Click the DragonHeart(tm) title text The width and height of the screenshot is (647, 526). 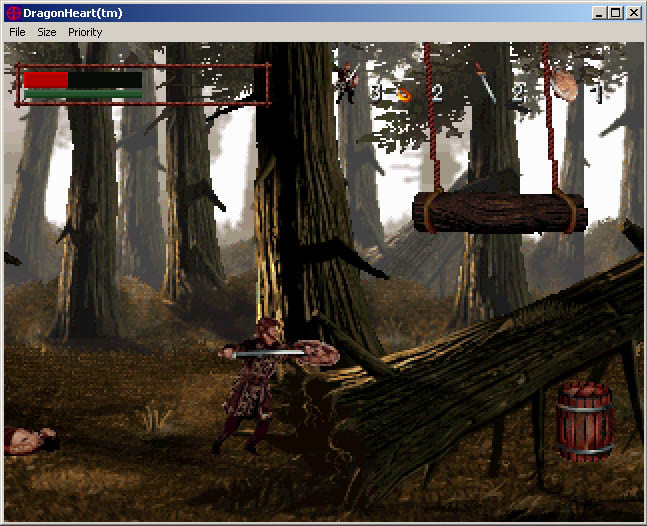point(73,13)
